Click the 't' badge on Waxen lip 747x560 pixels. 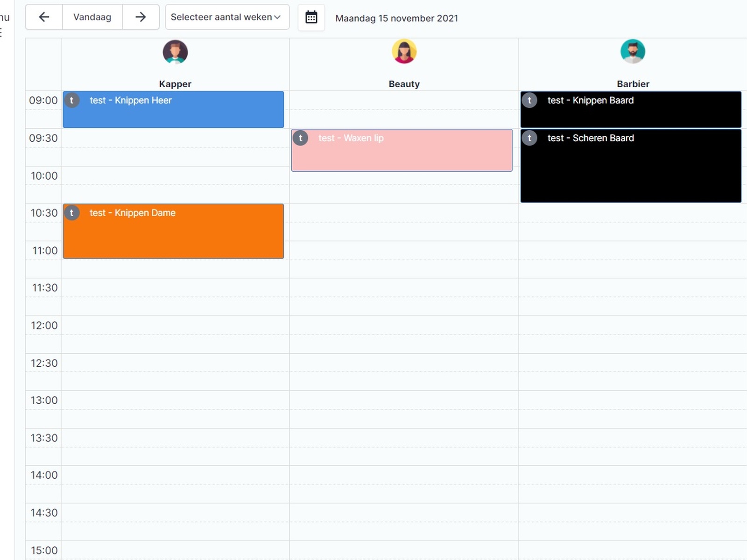pyautogui.click(x=301, y=138)
